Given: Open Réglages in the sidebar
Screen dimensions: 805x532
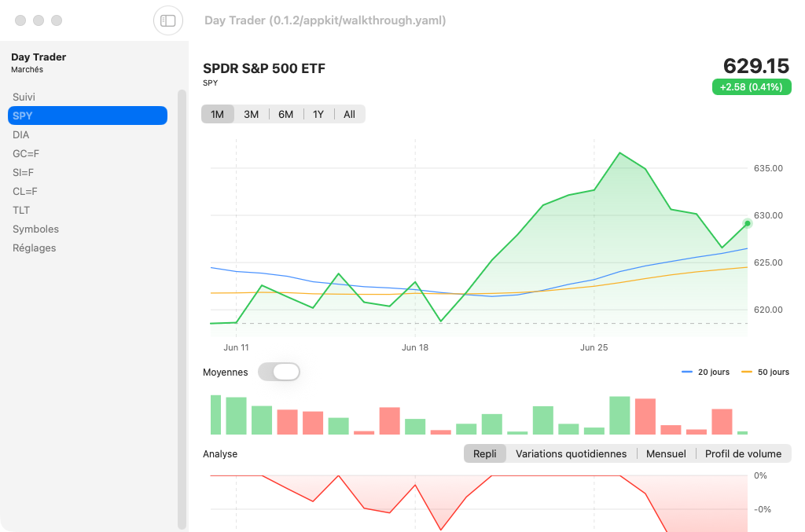Looking at the screenshot, I should (x=87, y=248).
